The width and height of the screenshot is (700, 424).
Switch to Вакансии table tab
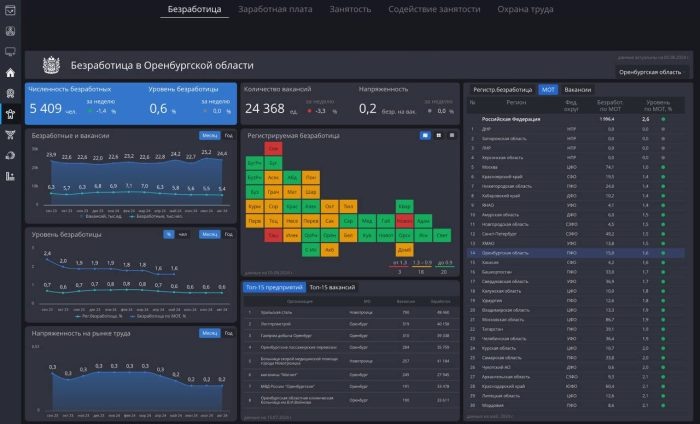pyautogui.click(x=578, y=90)
